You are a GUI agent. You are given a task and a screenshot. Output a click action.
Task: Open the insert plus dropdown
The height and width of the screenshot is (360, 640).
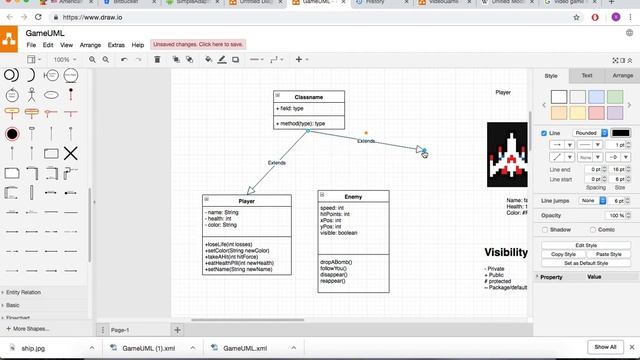[x=302, y=60]
